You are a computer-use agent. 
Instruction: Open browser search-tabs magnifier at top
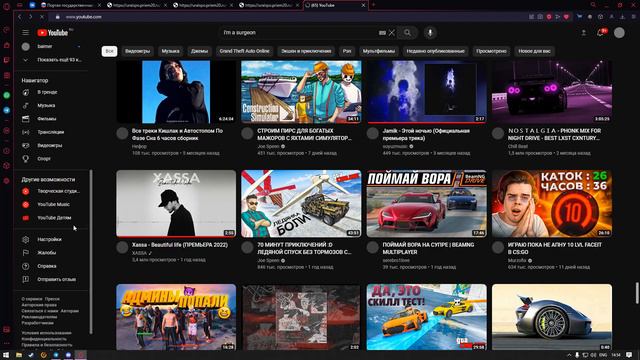click(593, 5)
